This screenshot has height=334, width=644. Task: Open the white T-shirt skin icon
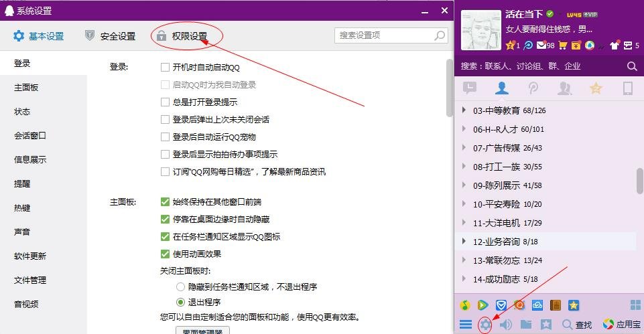click(615, 45)
